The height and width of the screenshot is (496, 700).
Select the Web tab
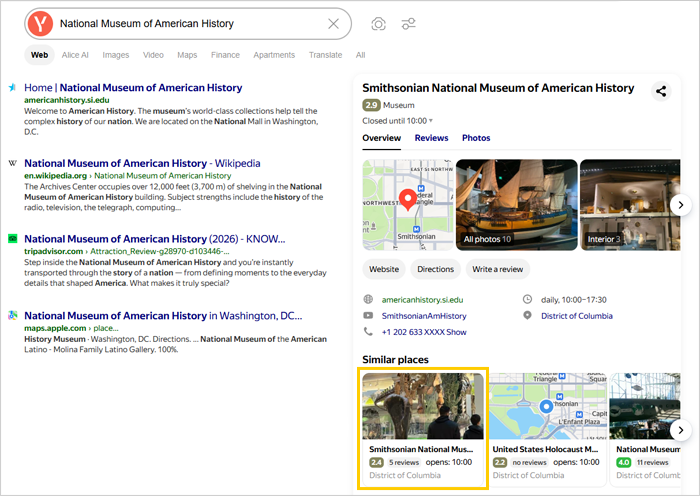[x=39, y=55]
